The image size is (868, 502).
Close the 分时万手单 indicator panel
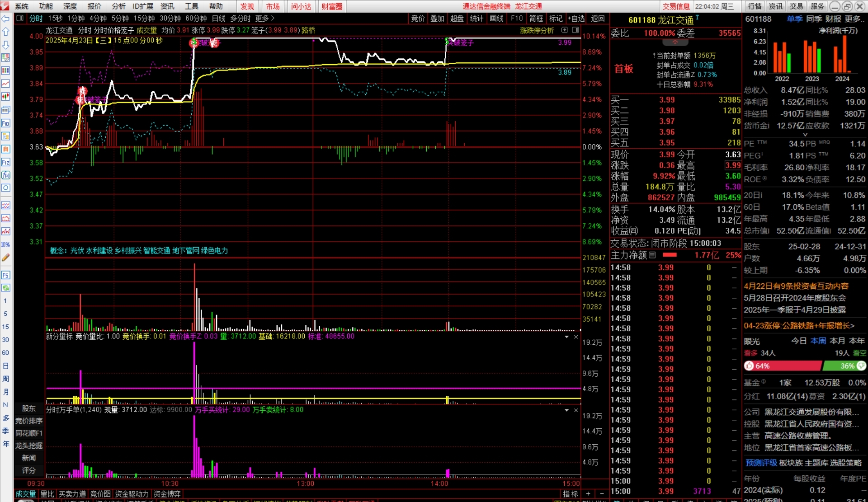coord(576,410)
